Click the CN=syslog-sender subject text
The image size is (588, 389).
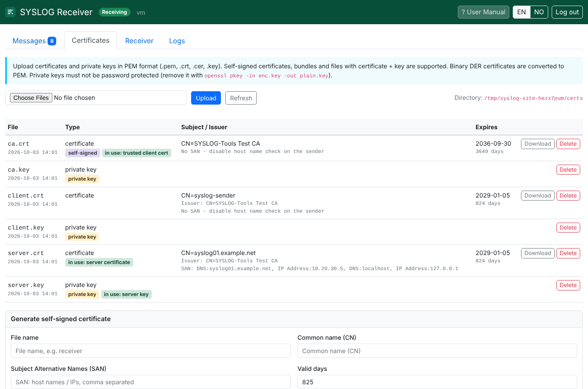[208, 195]
